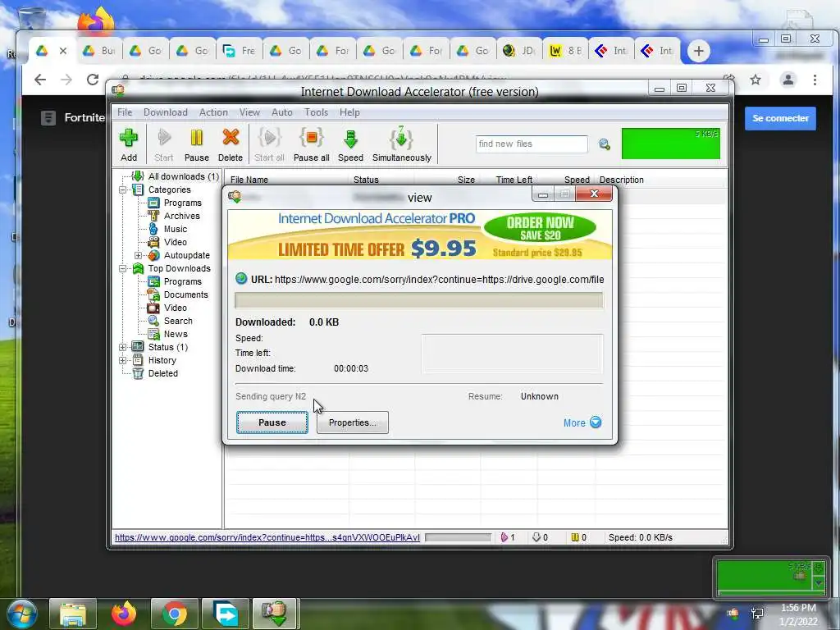Click Se connecter button in Chrome
Image resolution: width=840 pixels, height=630 pixels.
[x=780, y=118]
